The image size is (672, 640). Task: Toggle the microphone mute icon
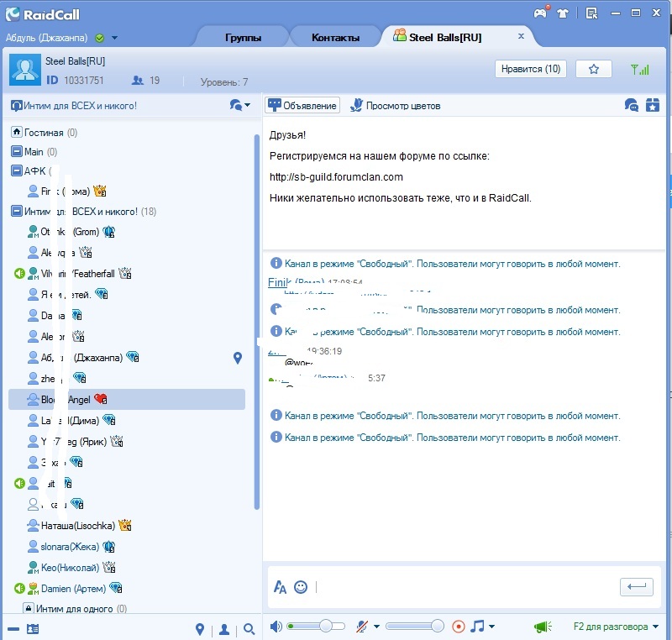click(362, 627)
